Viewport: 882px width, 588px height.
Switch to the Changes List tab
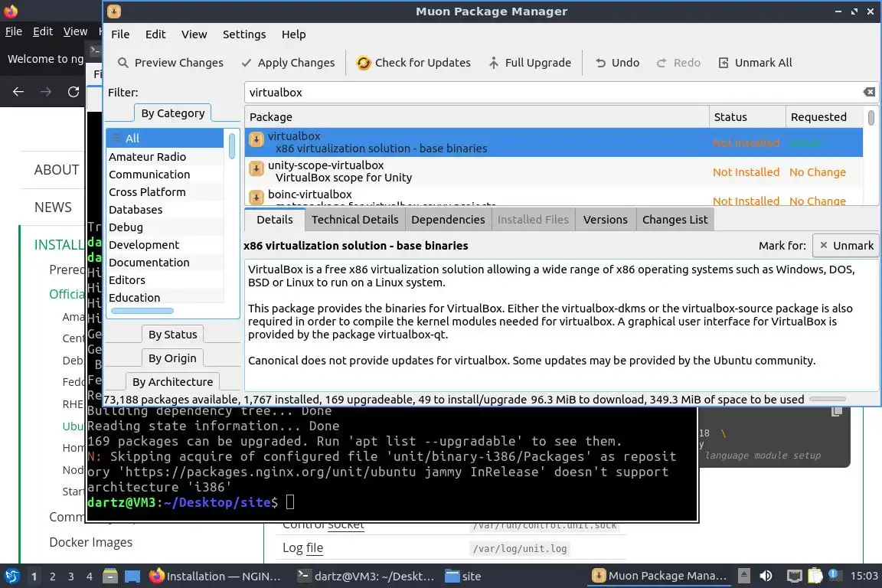(x=675, y=220)
